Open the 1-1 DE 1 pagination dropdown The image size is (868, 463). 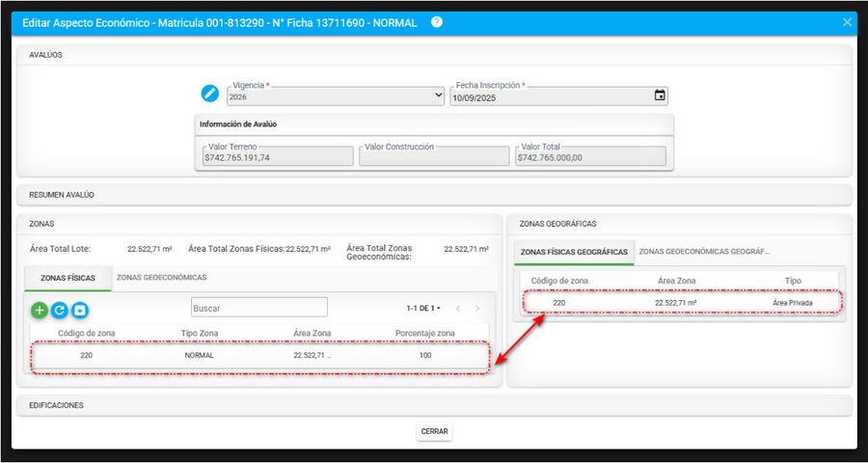(x=423, y=309)
